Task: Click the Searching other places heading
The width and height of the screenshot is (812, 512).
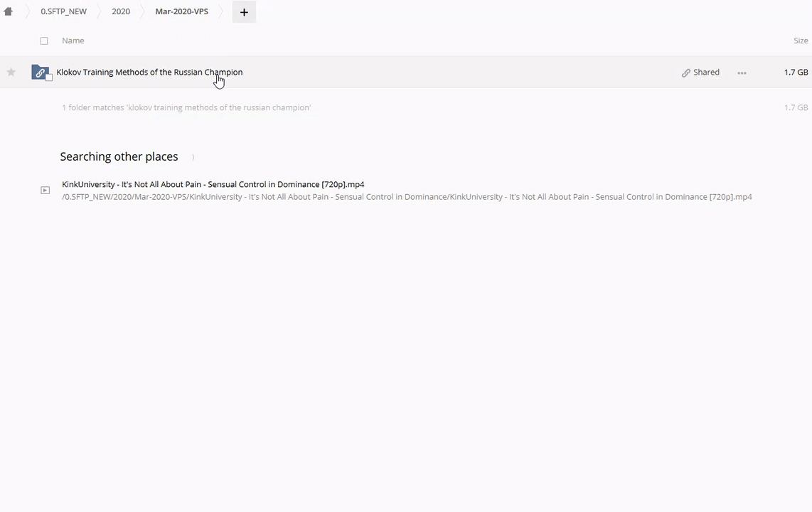Action: tap(119, 156)
